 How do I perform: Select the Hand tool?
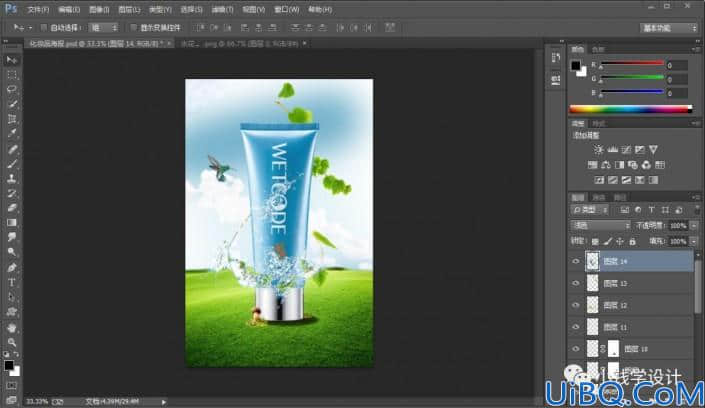(x=12, y=327)
